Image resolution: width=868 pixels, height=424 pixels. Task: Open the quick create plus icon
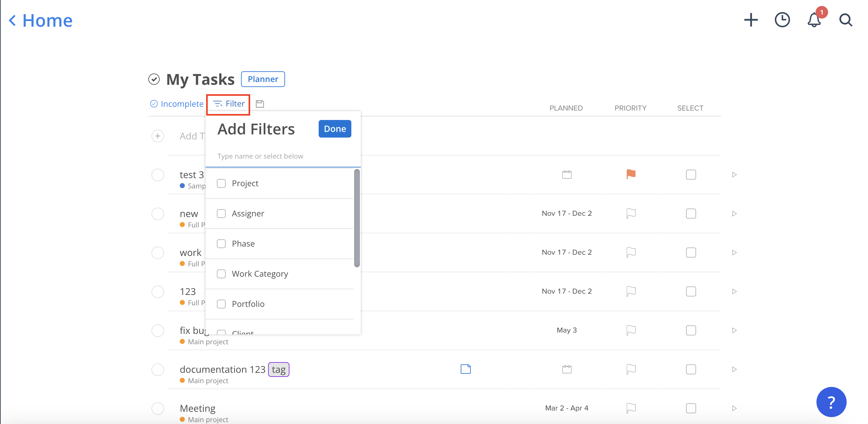pos(751,20)
